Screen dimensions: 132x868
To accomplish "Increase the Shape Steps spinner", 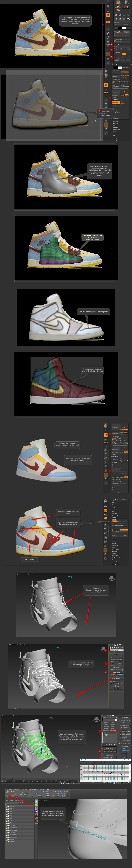I will coord(130,725).
